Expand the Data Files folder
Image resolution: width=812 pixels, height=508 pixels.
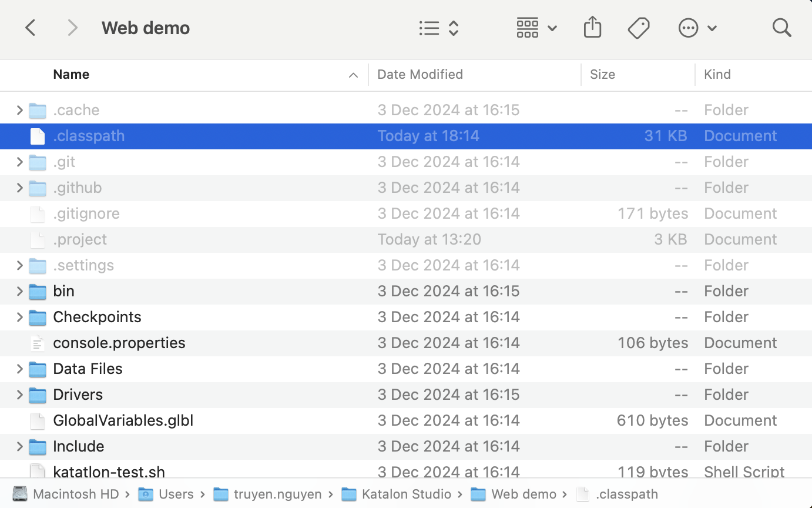19,369
